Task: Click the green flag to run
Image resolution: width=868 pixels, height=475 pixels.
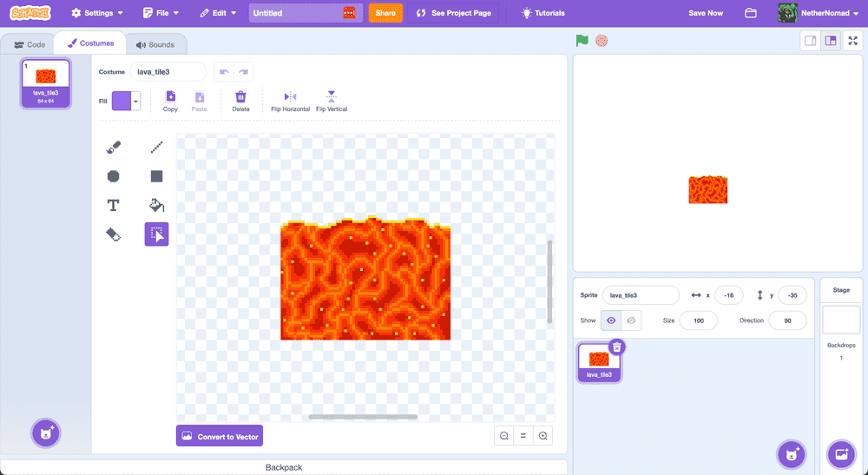Action: pyautogui.click(x=582, y=41)
